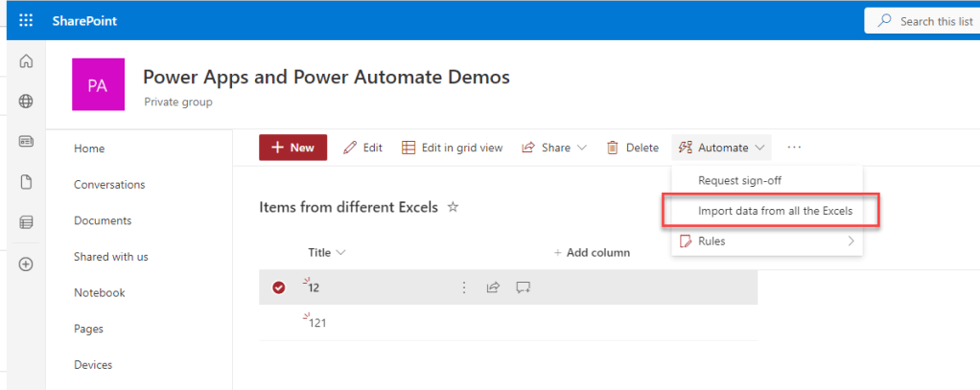The width and height of the screenshot is (980, 390).
Task: Open the three-dot menu on row 12
Action: tap(464, 287)
